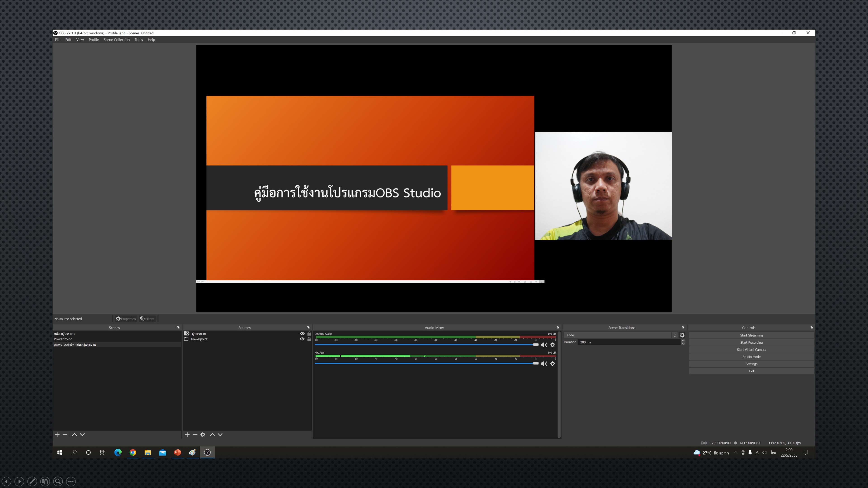Open the Profile menu

pyautogui.click(x=94, y=40)
